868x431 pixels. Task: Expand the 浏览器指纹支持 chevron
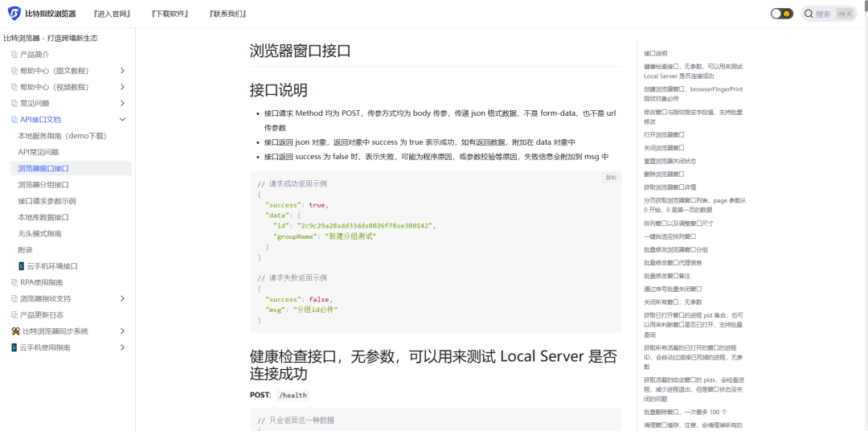point(122,298)
